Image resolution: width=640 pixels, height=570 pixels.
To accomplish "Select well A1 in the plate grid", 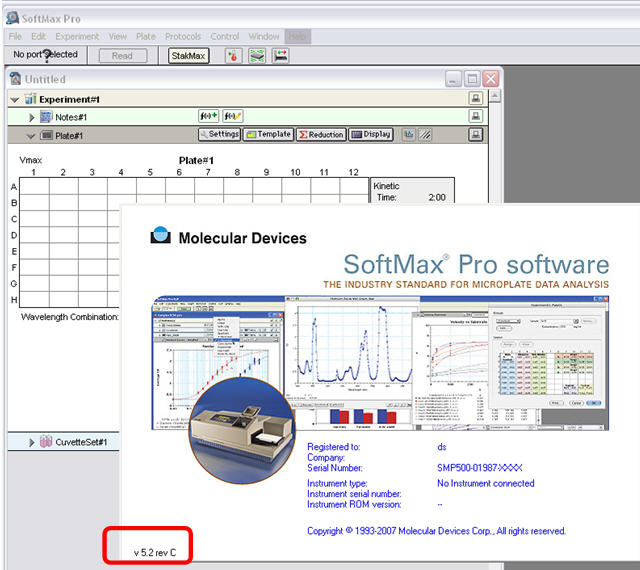I will click(x=33, y=187).
